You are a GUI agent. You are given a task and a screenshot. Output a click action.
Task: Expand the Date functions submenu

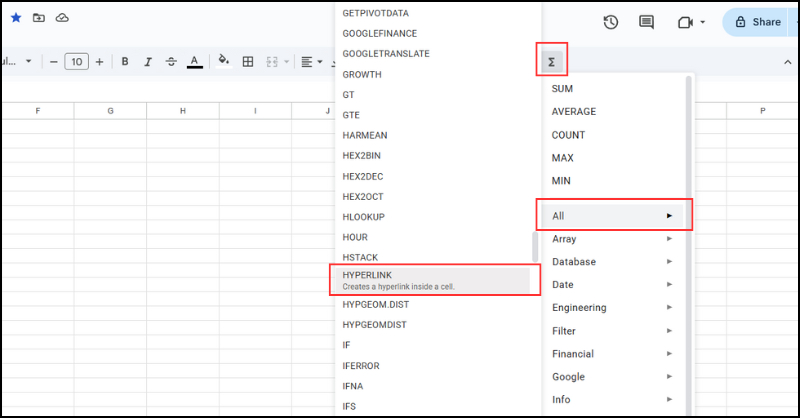click(x=614, y=285)
